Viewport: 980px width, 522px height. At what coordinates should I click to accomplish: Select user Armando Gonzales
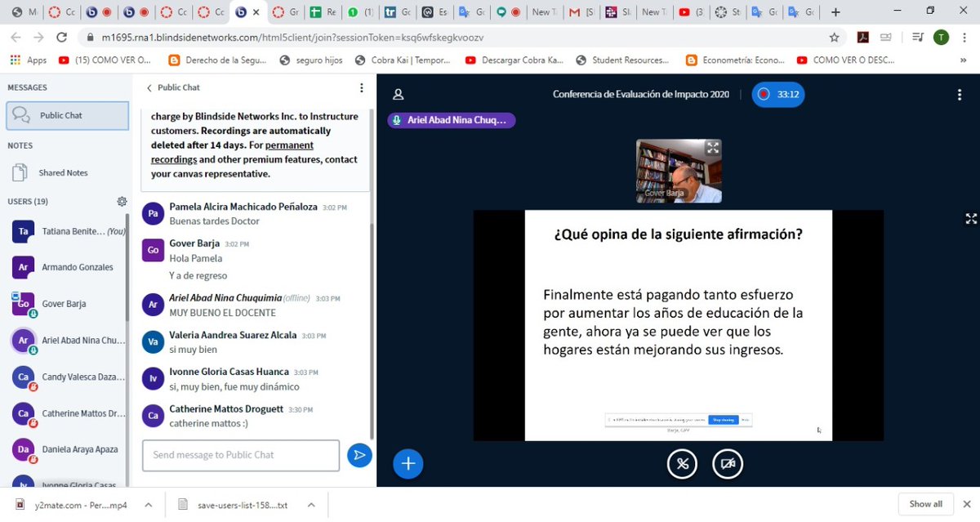(66, 267)
